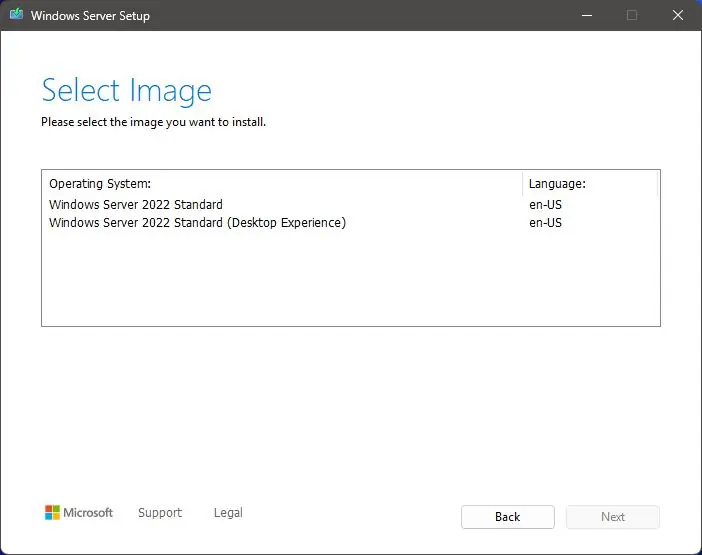Click the 'Please select the image' instruction text
This screenshot has height=555, width=702.
pyautogui.click(x=153, y=122)
